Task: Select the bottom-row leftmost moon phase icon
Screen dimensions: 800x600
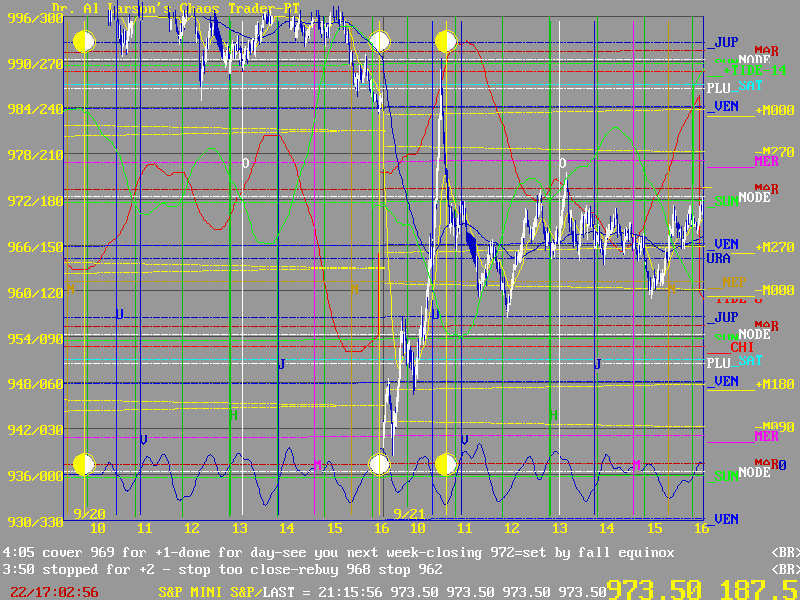Action: [84, 464]
